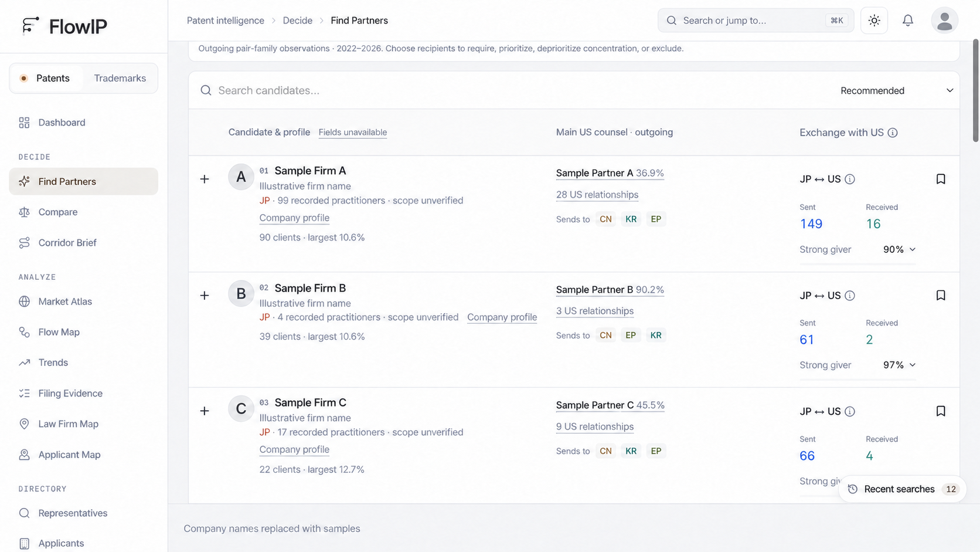Click the FlowIP logo

click(x=64, y=26)
